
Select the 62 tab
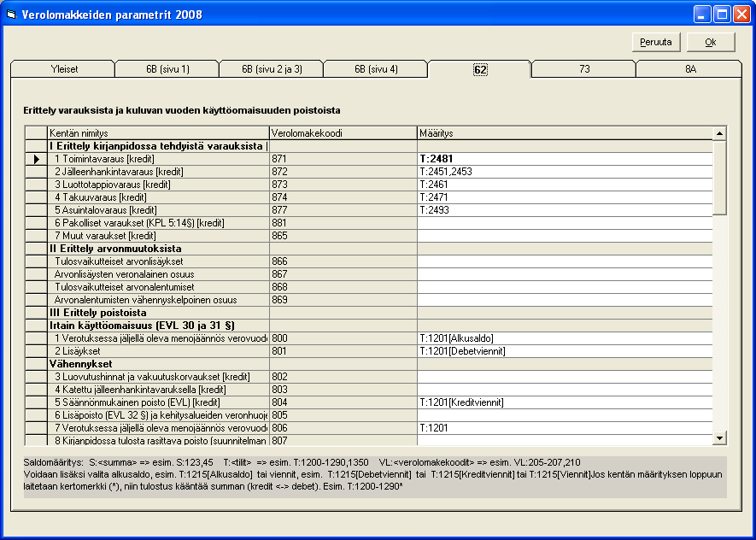tap(480, 69)
